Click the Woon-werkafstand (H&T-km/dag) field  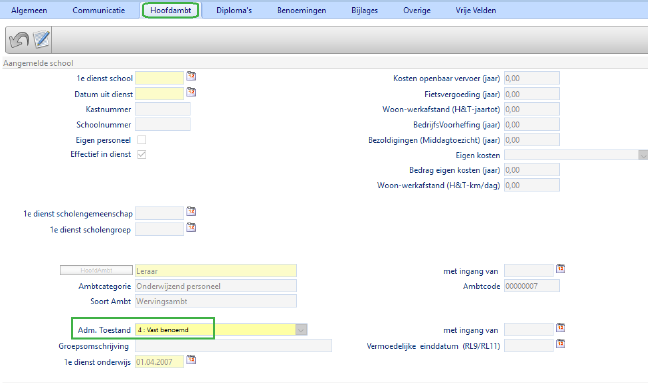point(532,185)
